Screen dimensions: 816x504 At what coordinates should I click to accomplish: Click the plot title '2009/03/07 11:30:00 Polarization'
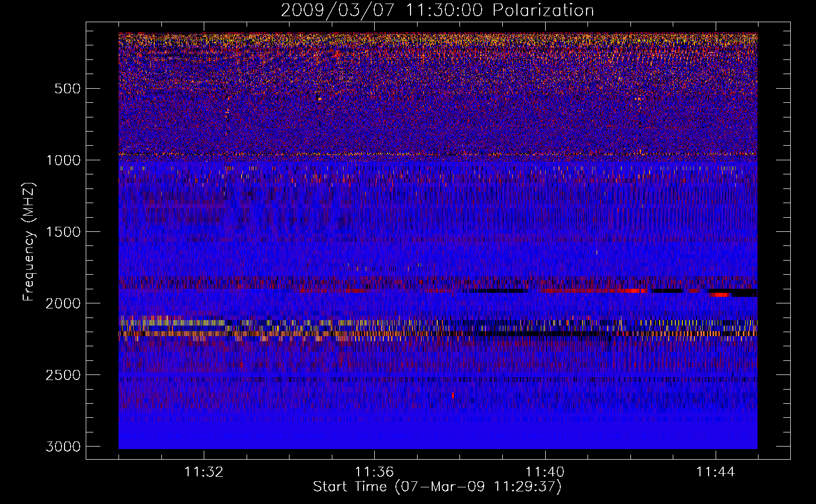pyautogui.click(x=437, y=10)
